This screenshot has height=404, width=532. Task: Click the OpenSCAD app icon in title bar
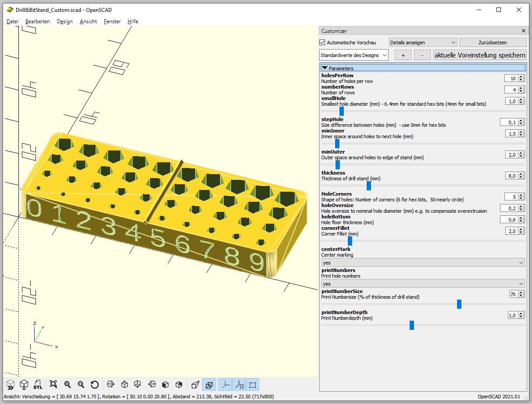(10, 10)
